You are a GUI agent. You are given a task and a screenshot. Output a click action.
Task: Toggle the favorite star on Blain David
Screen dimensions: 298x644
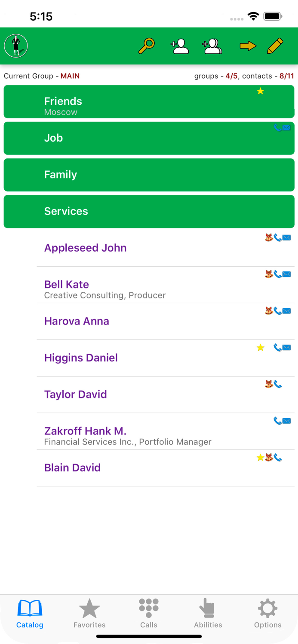tap(260, 458)
